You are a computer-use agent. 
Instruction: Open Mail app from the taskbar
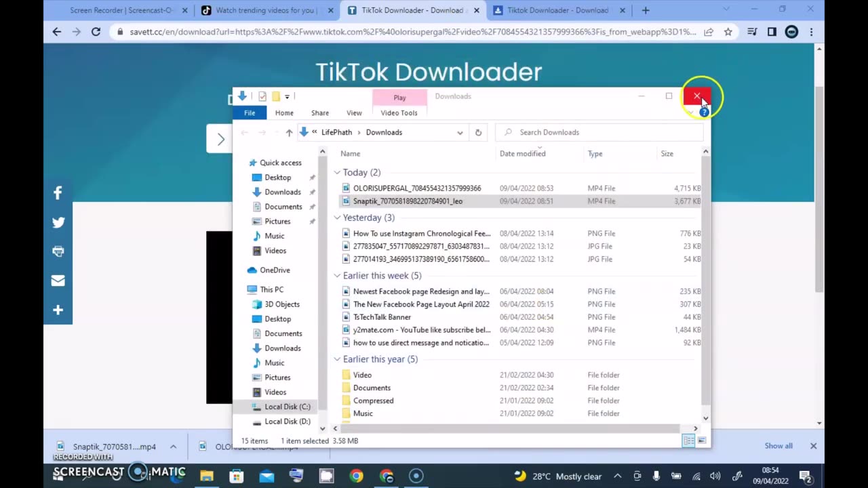[x=267, y=476]
